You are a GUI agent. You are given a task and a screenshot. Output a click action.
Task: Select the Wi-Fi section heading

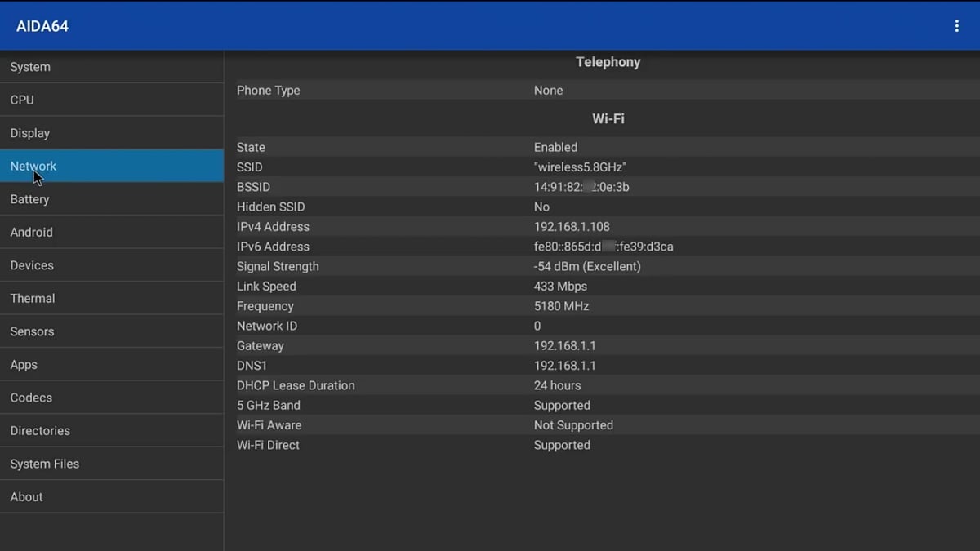(x=608, y=118)
